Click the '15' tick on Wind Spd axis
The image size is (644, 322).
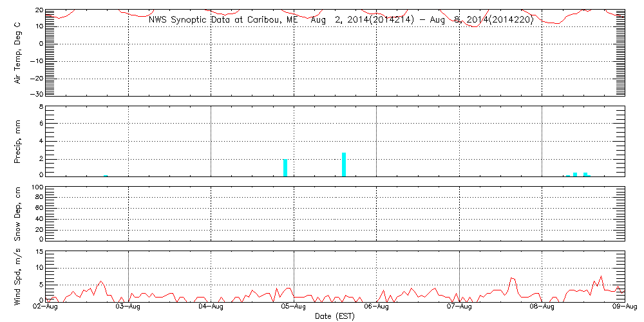click(x=38, y=252)
